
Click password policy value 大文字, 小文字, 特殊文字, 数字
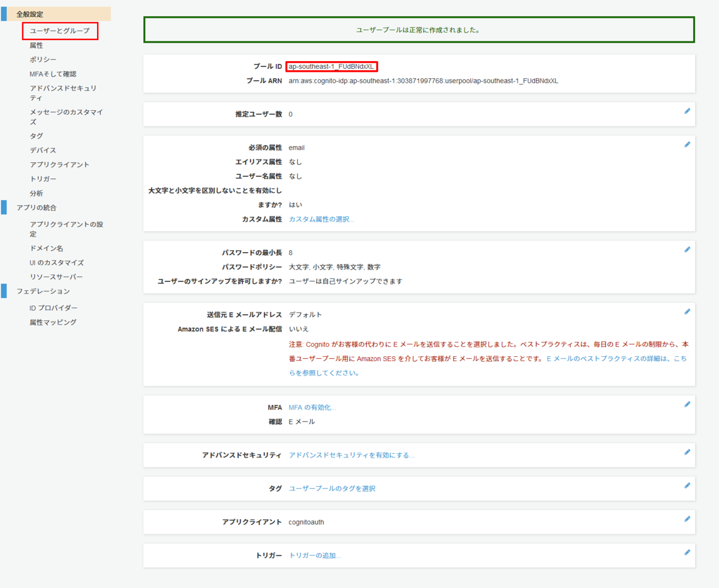tap(335, 267)
